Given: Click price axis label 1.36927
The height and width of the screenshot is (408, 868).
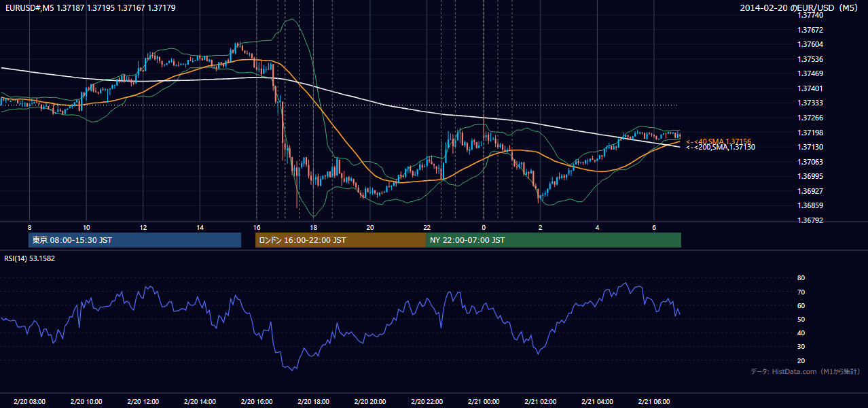Looking at the screenshot, I should coord(810,191).
